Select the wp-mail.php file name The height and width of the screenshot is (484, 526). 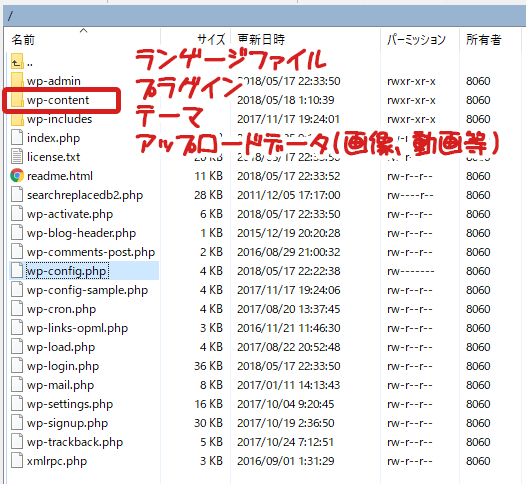(x=60, y=385)
